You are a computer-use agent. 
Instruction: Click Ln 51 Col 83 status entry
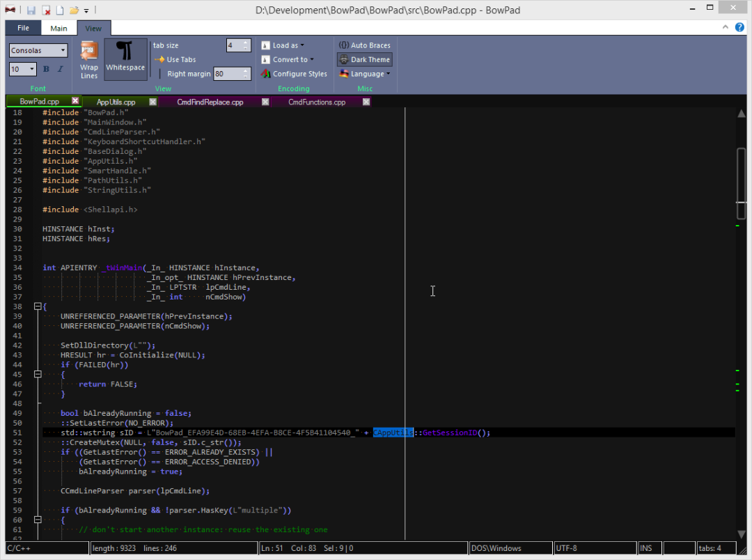tap(363, 548)
